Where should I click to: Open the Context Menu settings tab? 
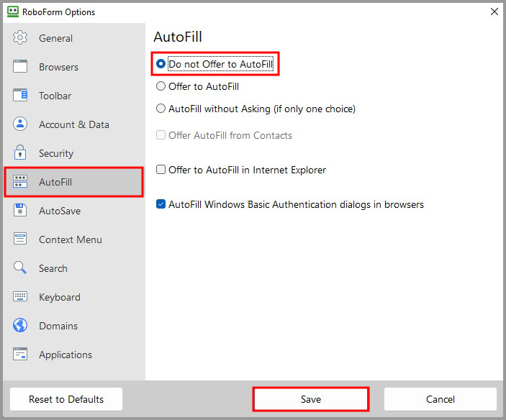pos(70,239)
